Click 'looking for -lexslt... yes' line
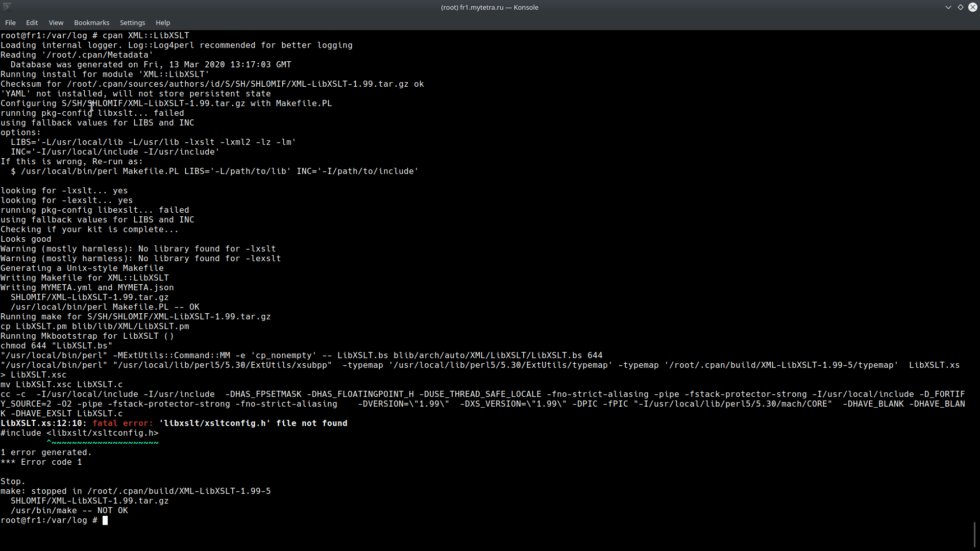Viewport: 980px width, 551px height. coord(67,200)
